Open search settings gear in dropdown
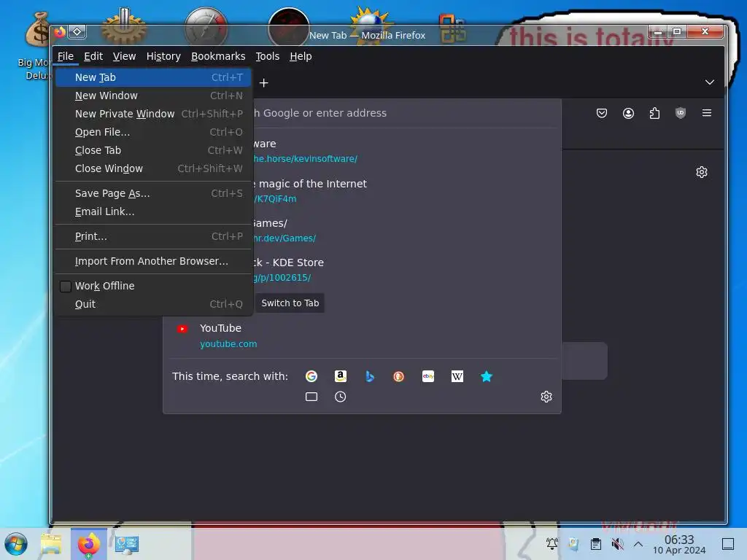Viewport: 747px width, 560px height. (x=546, y=397)
